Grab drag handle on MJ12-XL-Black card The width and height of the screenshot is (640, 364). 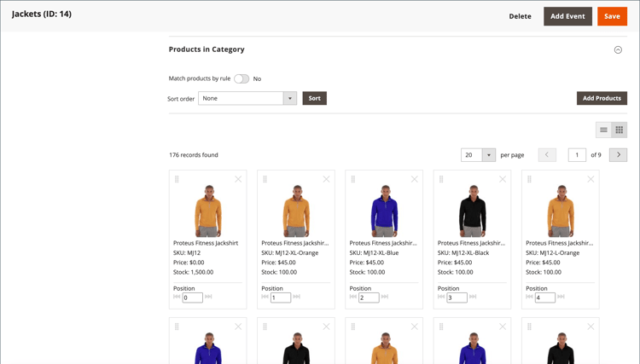[441, 179]
